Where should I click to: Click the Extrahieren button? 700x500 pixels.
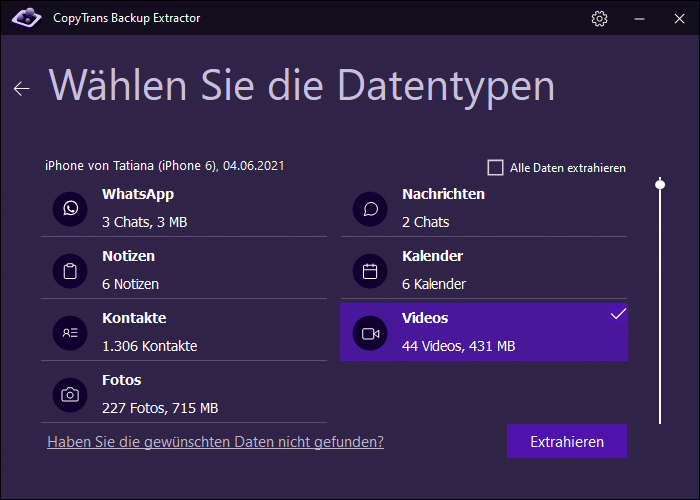[x=567, y=442]
